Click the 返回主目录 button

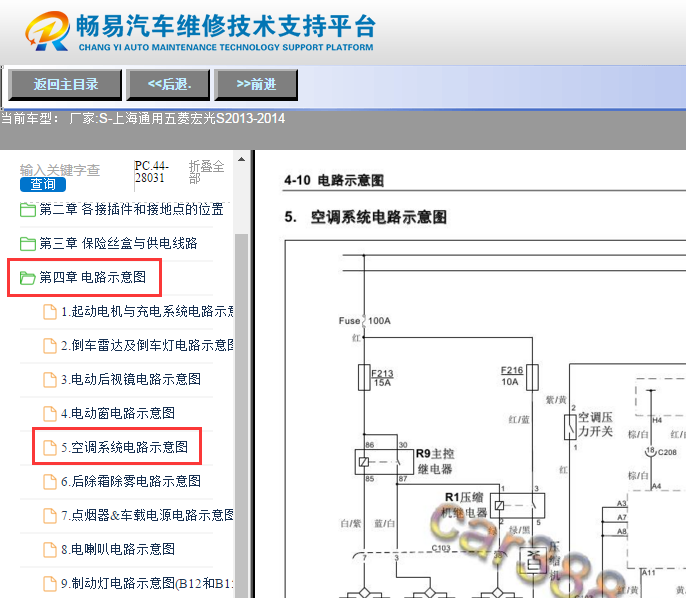[x=65, y=84]
